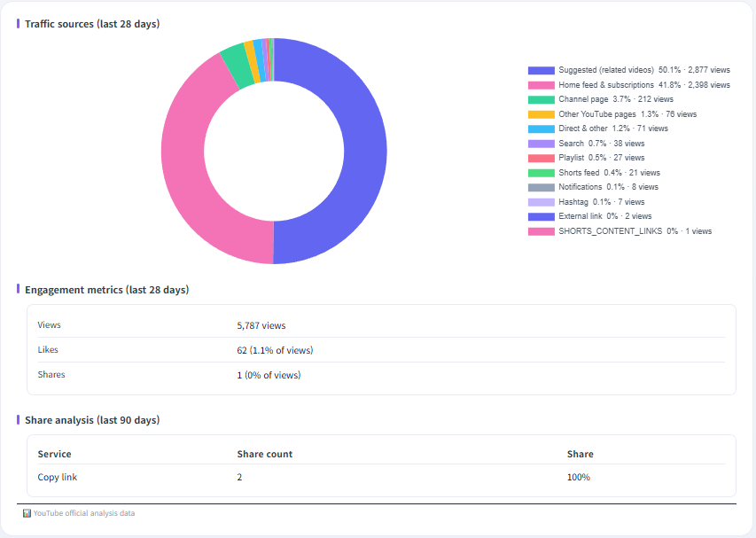The image size is (756, 538).
Task: Click the 'Traffic sources (last 28 days)' heading
Action: click(x=92, y=24)
